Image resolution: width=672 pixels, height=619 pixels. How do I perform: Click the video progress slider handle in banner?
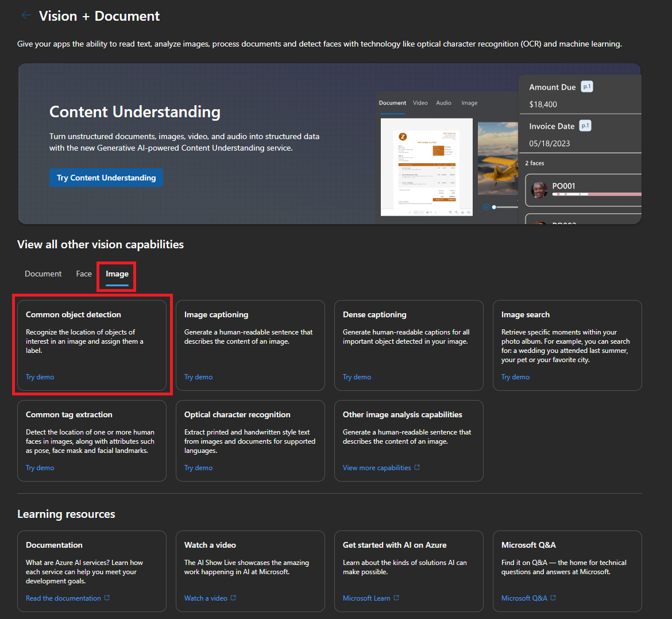494,207
